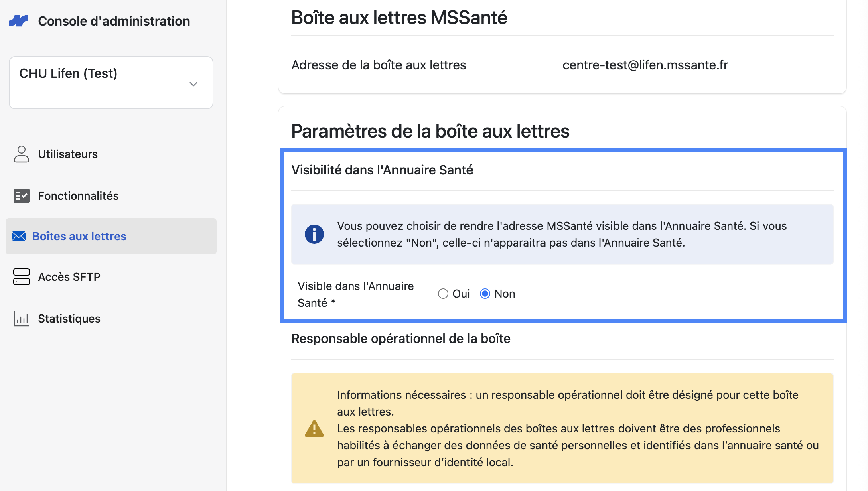Click the centre-test@lifen.mssante.fr address
Screen dimensions: 868x491
point(645,65)
